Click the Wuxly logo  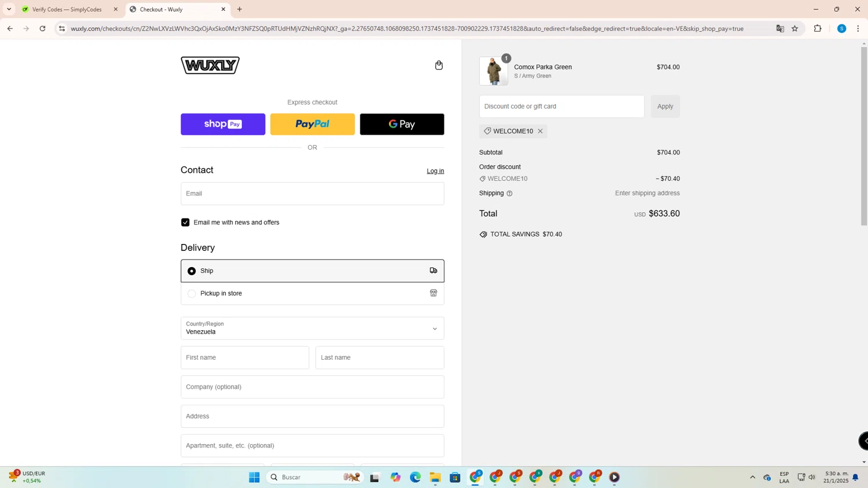[x=210, y=65]
